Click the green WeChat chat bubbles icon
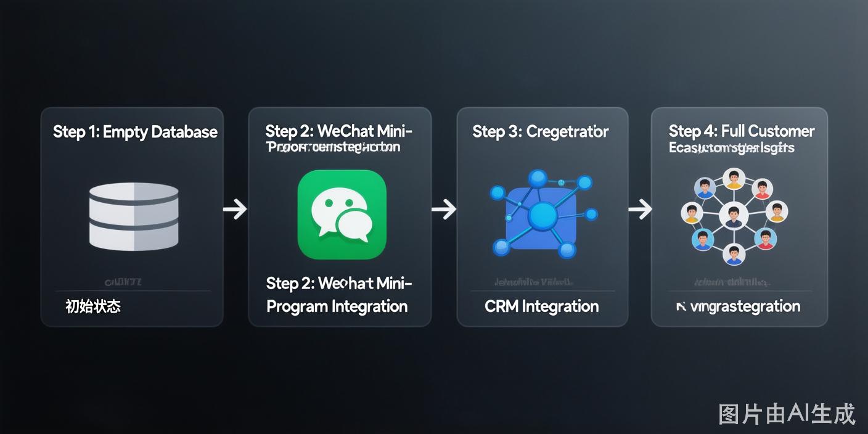 pos(342,214)
